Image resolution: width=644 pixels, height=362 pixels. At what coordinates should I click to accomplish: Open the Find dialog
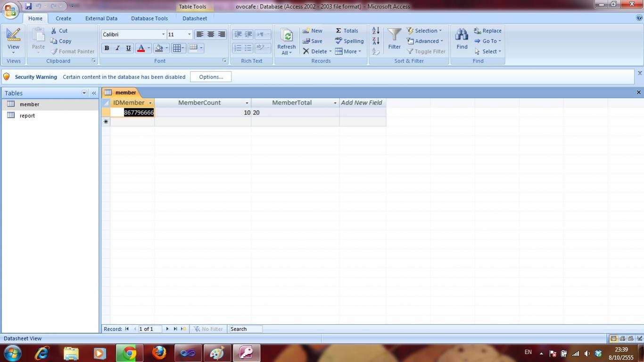[462, 39]
